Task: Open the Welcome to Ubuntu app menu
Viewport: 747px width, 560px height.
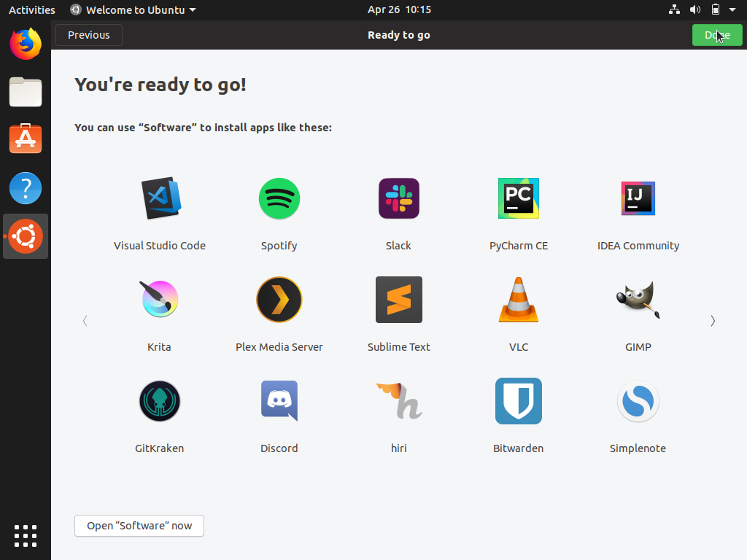Action: 133,10
